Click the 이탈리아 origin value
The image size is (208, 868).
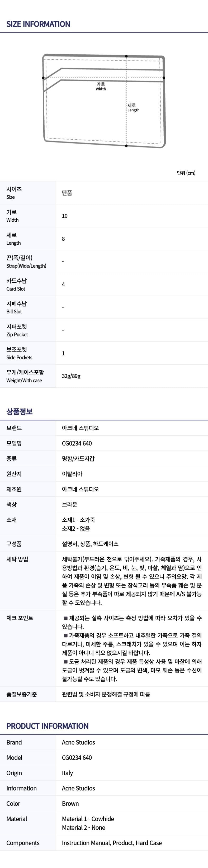pyautogui.click(x=72, y=474)
